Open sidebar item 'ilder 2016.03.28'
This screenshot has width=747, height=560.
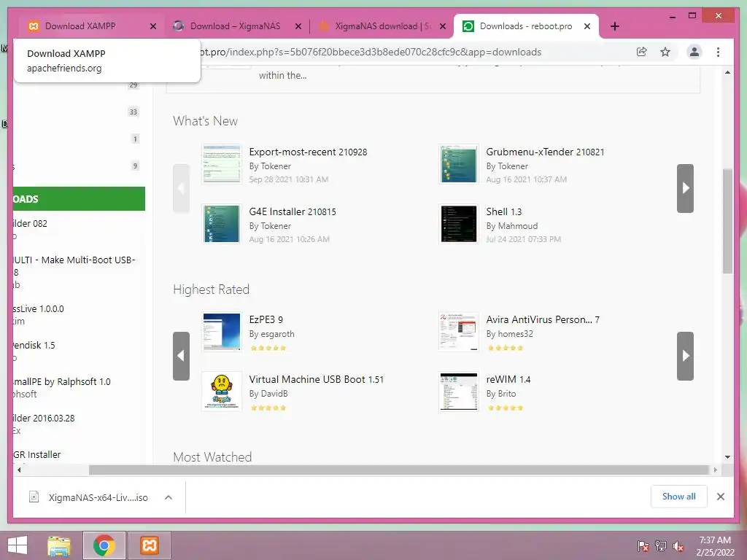pos(44,418)
